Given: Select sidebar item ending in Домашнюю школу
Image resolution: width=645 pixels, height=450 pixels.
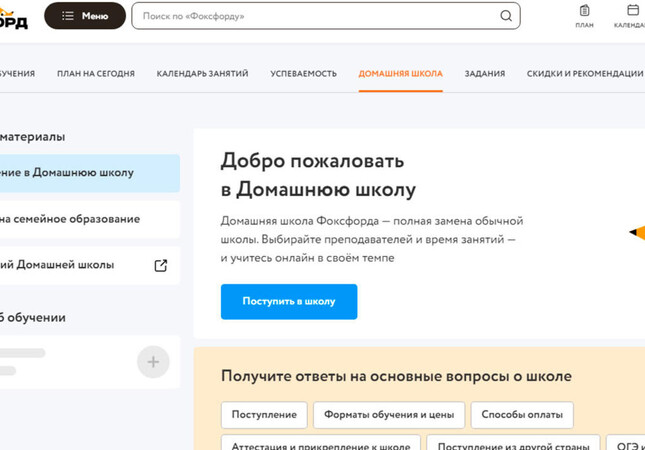Looking at the screenshot, I should (x=90, y=173).
